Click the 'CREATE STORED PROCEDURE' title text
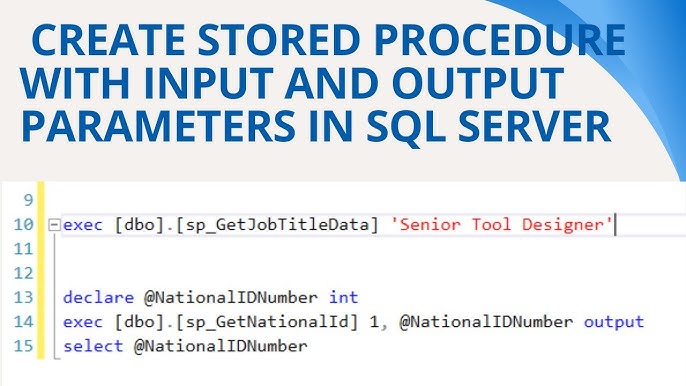Viewport: 686px width, 386px height. [x=328, y=39]
